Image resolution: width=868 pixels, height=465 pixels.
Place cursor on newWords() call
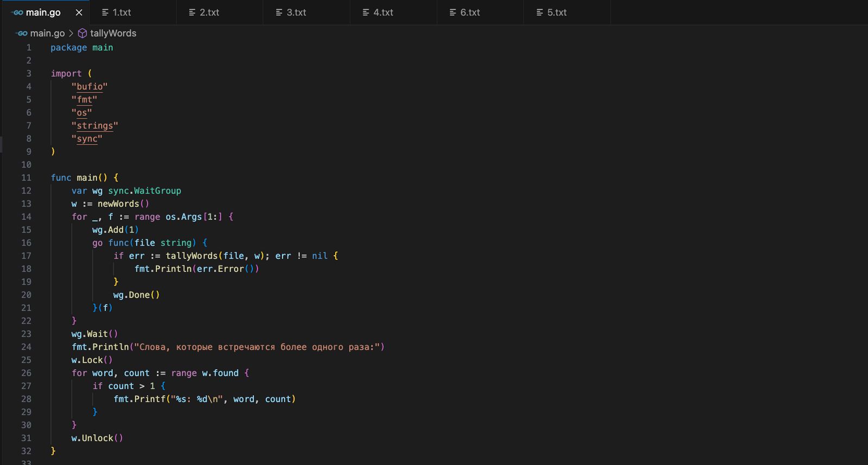pos(118,204)
